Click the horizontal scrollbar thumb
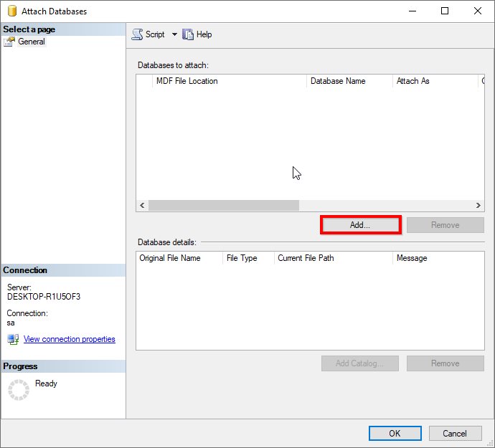 pyautogui.click(x=223, y=205)
